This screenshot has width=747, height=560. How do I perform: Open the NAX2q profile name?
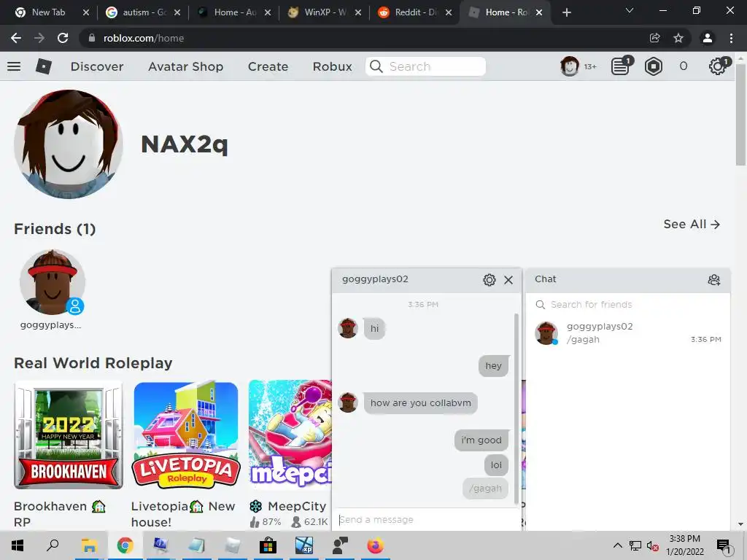pyautogui.click(x=185, y=144)
